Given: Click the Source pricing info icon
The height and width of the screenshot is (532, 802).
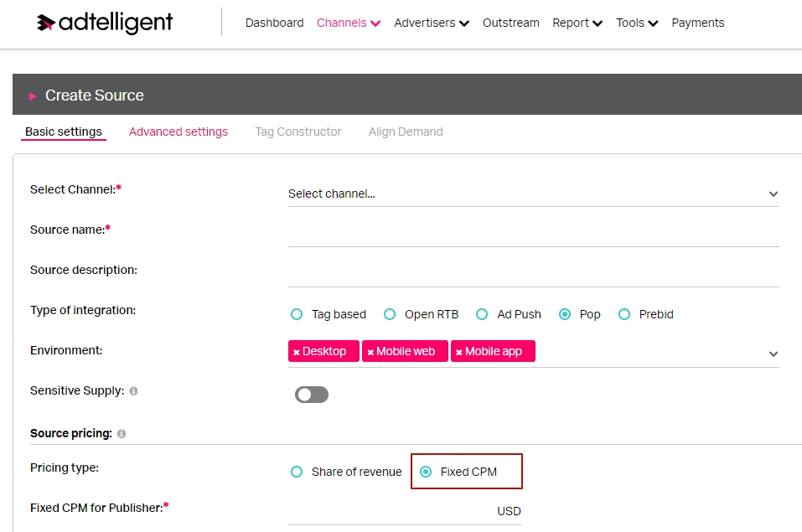Looking at the screenshot, I should coord(122,434).
